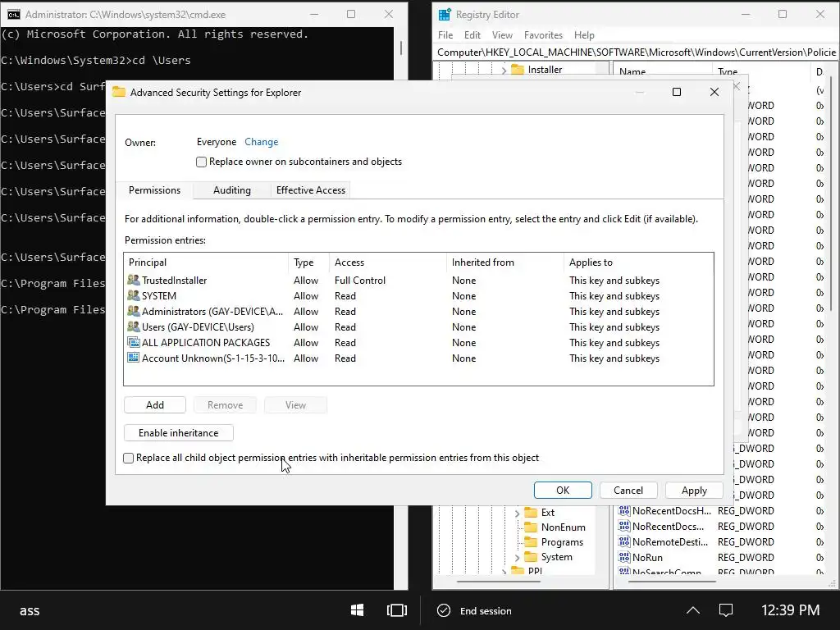Open the Windows Start button
The image size is (840, 630).
pos(358,610)
